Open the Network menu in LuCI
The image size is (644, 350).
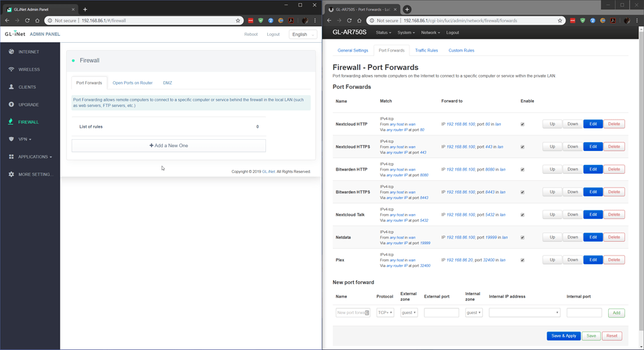[430, 33]
